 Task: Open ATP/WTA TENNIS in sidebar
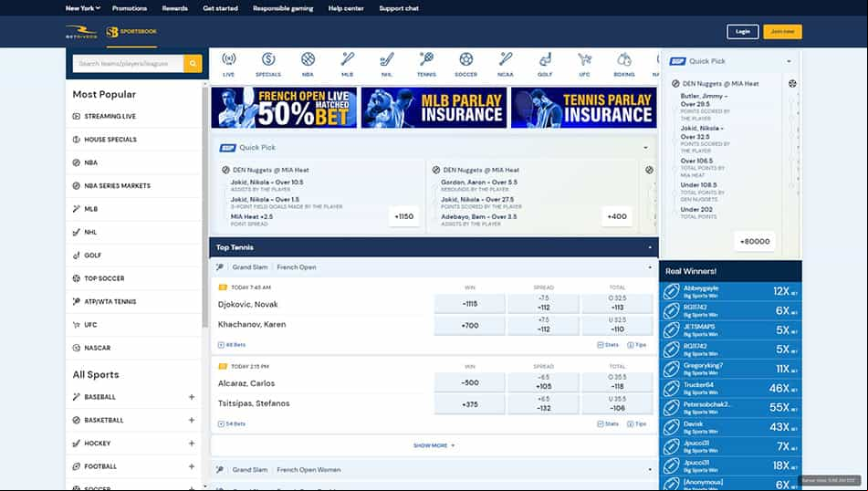[133, 302]
